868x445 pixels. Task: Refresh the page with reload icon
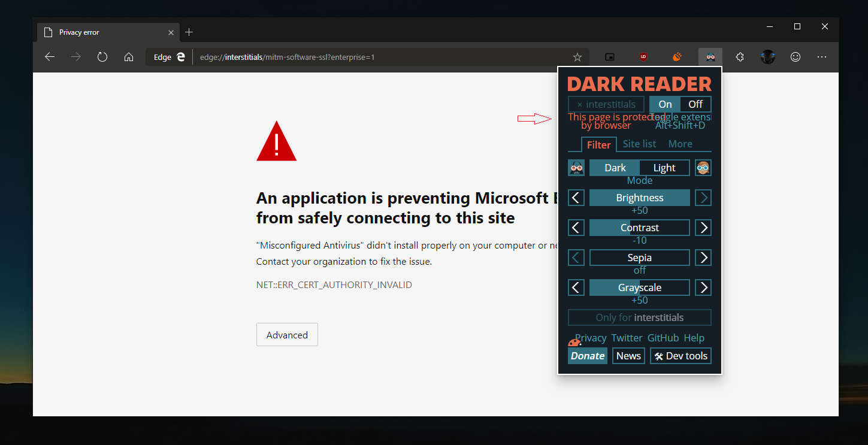[x=102, y=57]
